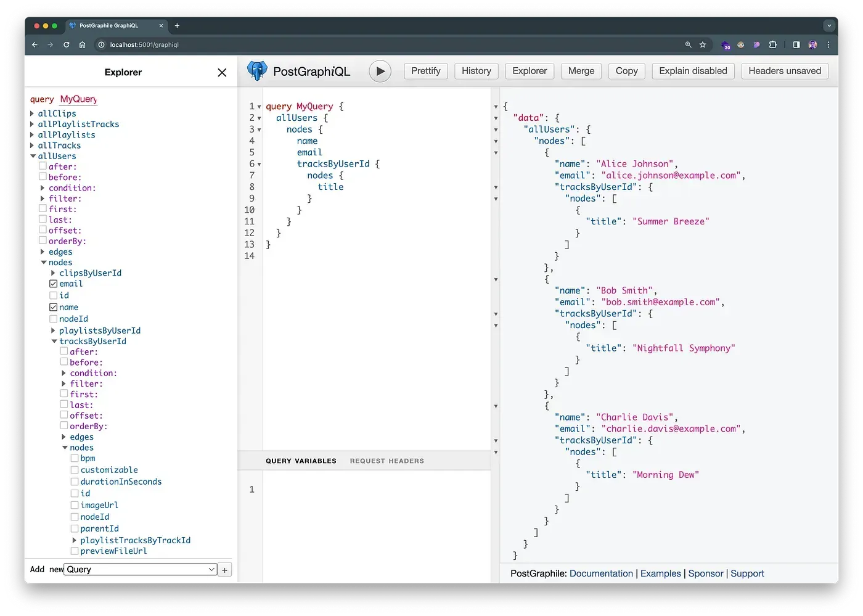Open the History toolbar button

(476, 72)
